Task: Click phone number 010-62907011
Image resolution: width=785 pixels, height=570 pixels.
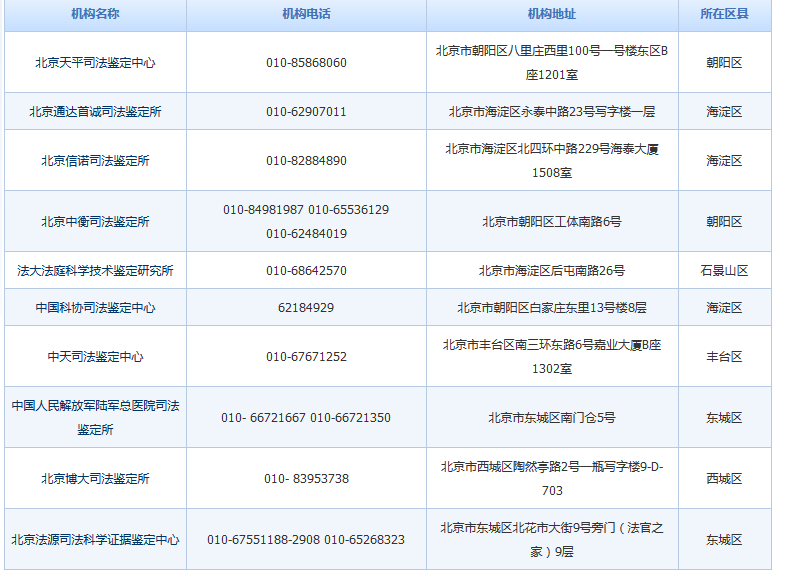Action: (x=306, y=112)
